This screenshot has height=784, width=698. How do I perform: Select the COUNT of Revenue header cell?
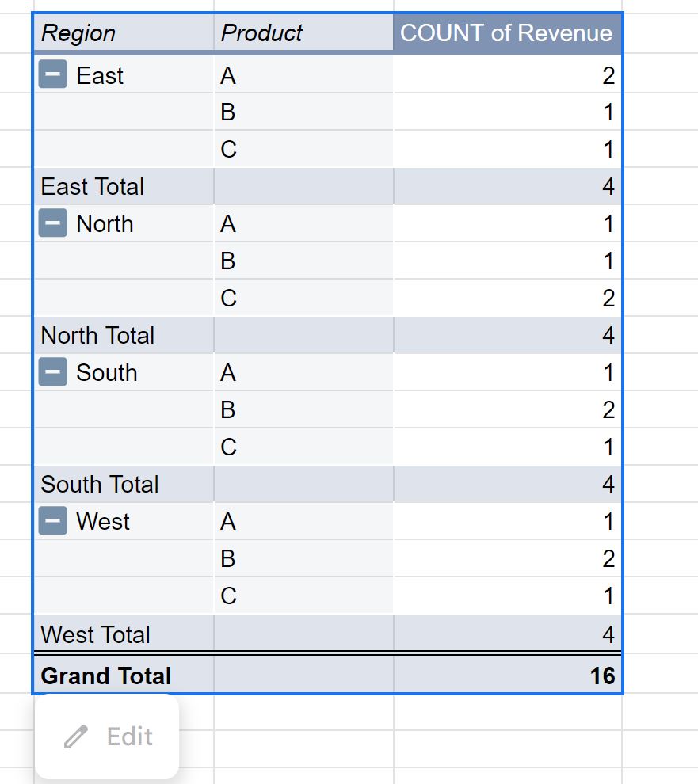507,33
